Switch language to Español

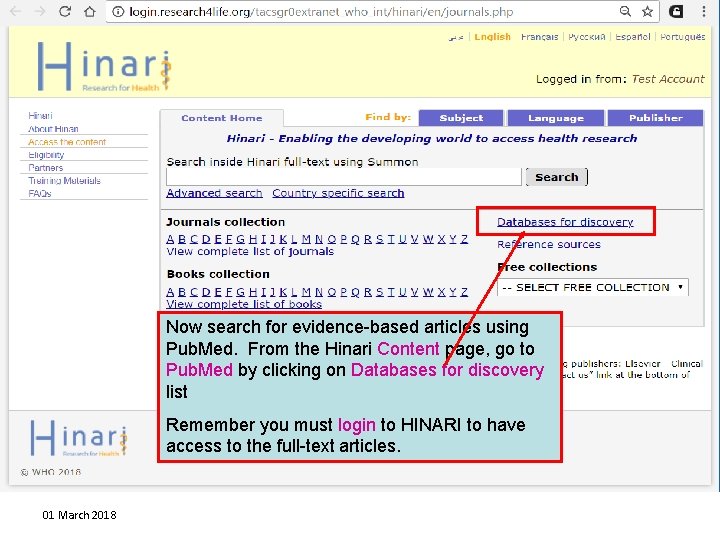tap(633, 37)
